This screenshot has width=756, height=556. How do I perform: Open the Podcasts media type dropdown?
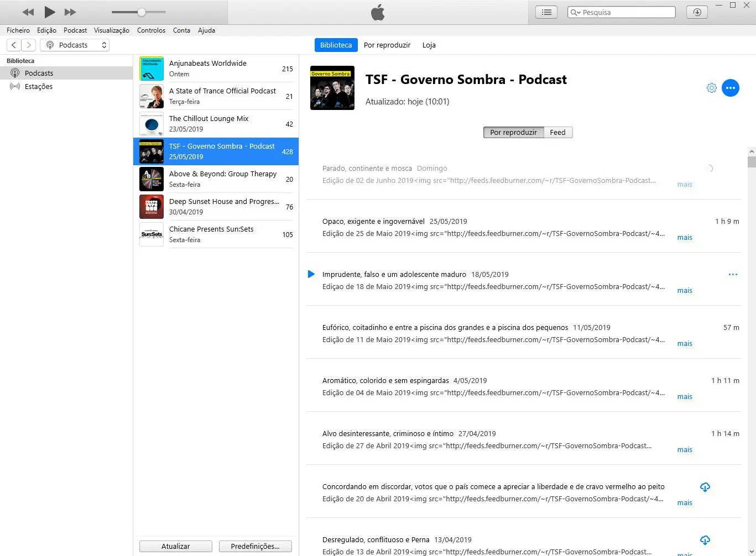75,45
